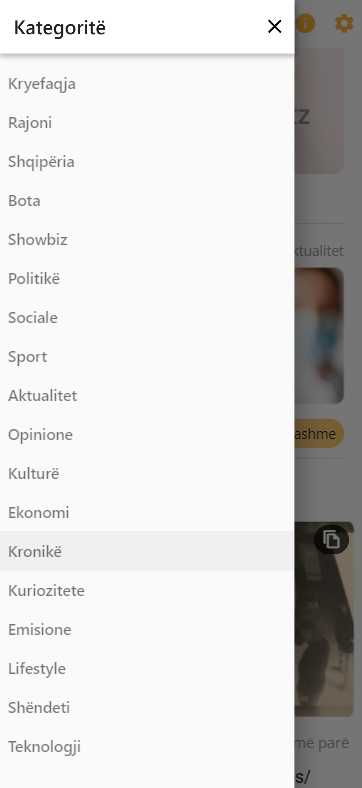Open the Opinione category
362x788 pixels.
(147, 435)
